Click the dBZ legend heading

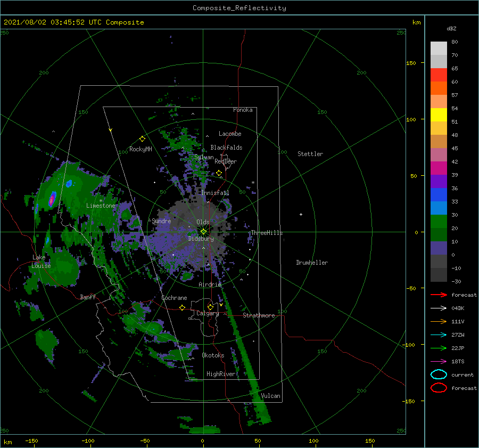tap(451, 28)
